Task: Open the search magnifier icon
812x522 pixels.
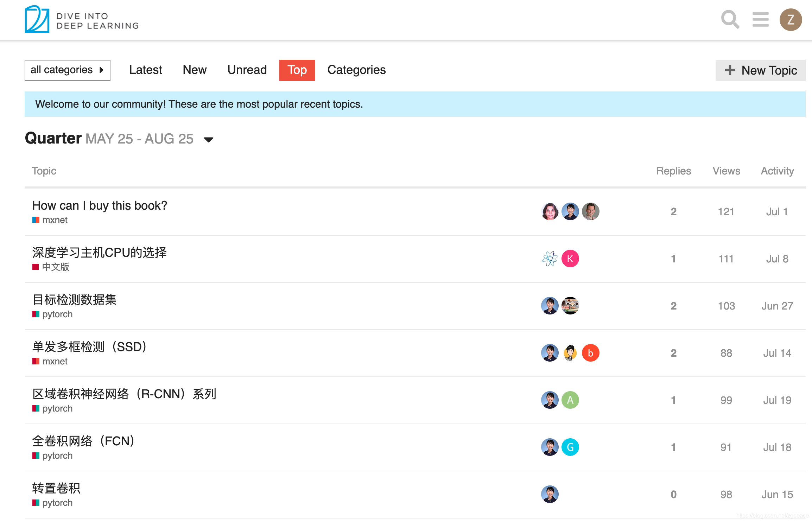Action: [x=730, y=19]
